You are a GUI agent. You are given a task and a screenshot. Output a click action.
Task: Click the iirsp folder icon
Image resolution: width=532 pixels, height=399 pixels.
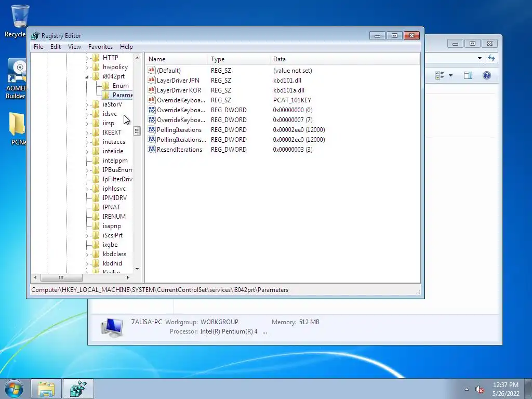pyautogui.click(x=96, y=123)
